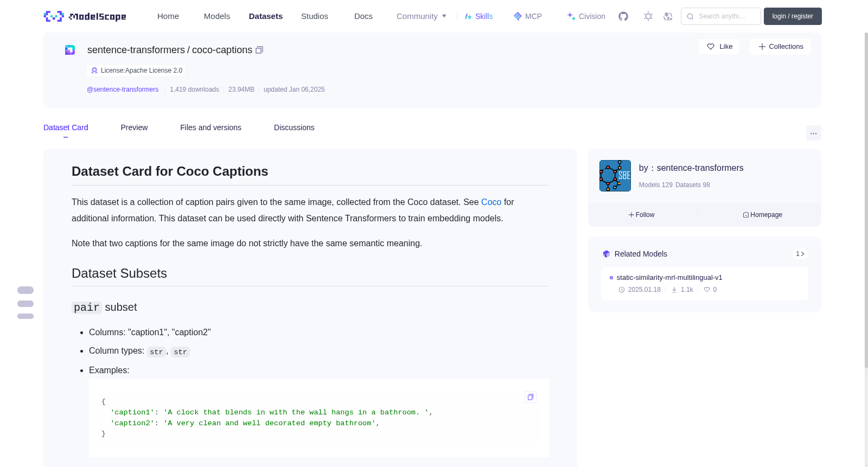Open the Models menu item
868x467 pixels.
pyautogui.click(x=217, y=16)
